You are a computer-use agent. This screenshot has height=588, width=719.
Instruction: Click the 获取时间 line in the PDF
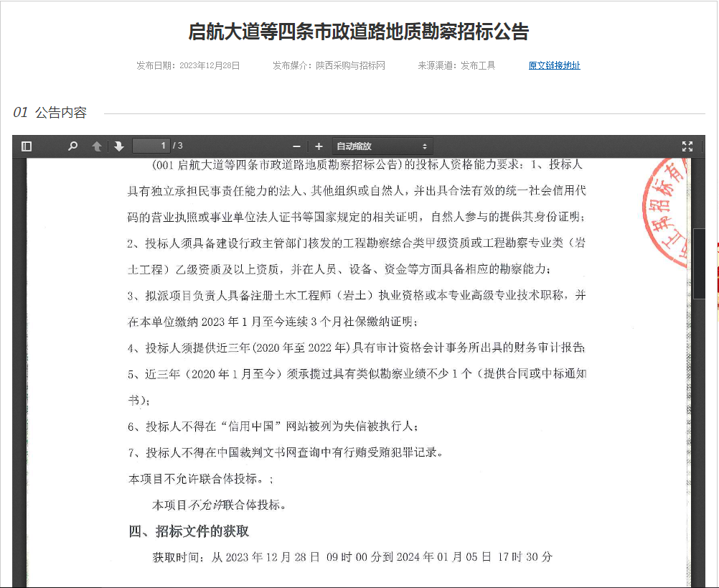pos(352,557)
